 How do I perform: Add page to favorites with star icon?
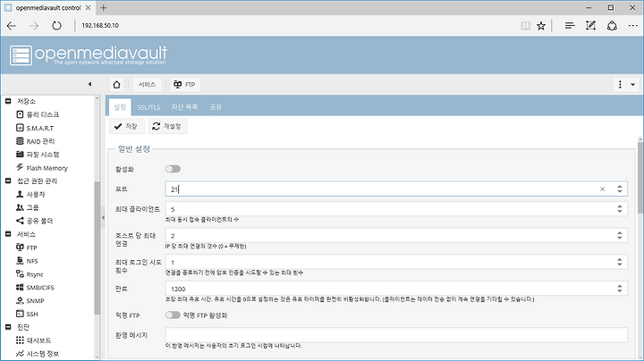click(541, 26)
